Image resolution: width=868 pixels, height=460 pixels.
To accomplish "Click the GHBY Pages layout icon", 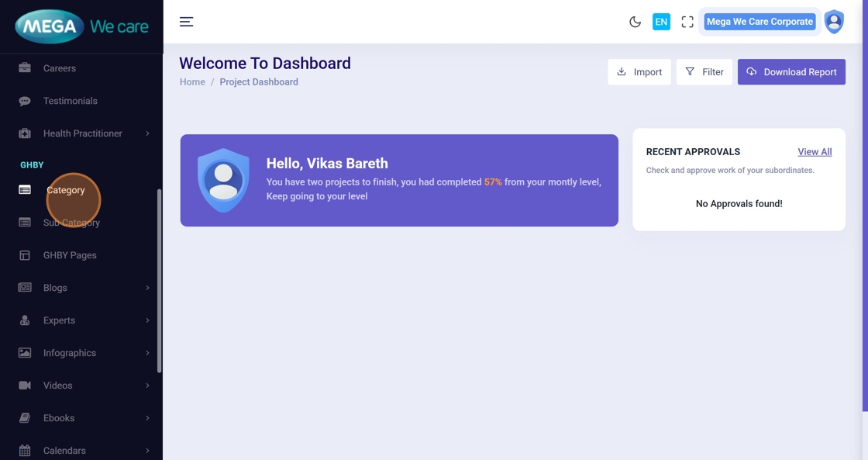I will click(x=25, y=255).
